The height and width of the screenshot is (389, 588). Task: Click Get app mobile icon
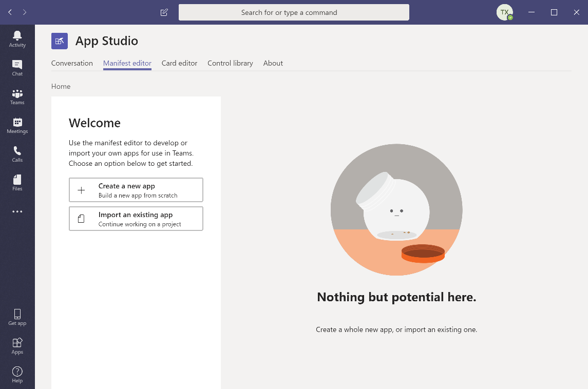tap(17, 317)
